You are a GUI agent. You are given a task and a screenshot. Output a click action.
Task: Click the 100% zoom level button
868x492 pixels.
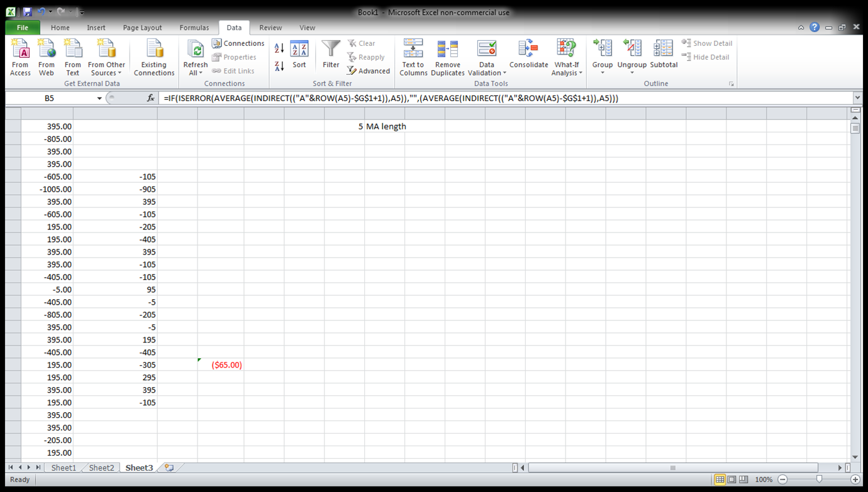tap(764, 479)
